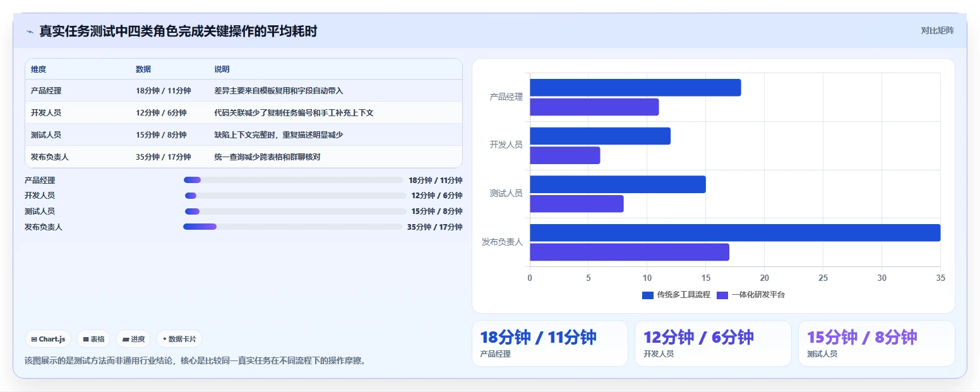Click the 产品经理 progress bar
The image size is (980, 392).
click(293, 180)
